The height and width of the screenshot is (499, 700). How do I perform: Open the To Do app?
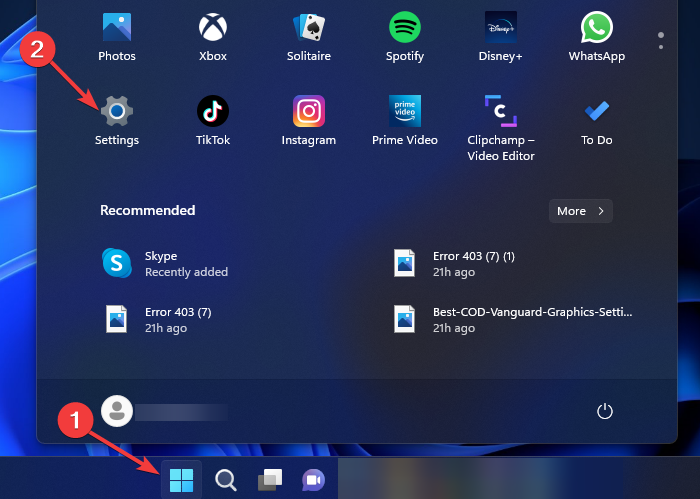596,121
